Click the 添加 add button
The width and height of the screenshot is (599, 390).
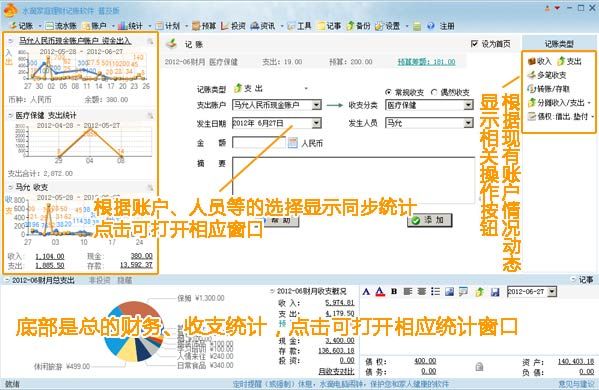pos(429,220)
